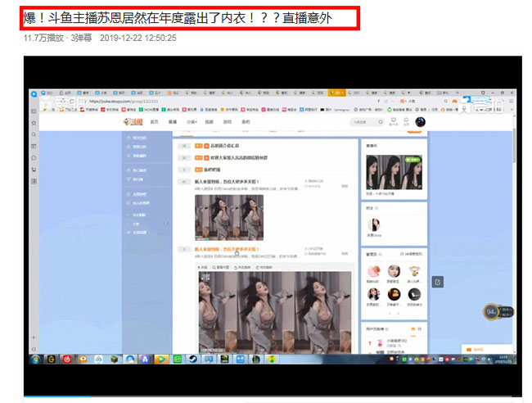
Task: Open the orange highlighted 新人来报到啦 post title
Action: tap(227, 249)
